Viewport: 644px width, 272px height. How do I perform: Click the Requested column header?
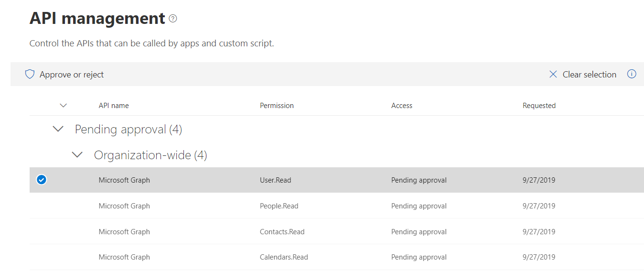click(x=539, y=106)
